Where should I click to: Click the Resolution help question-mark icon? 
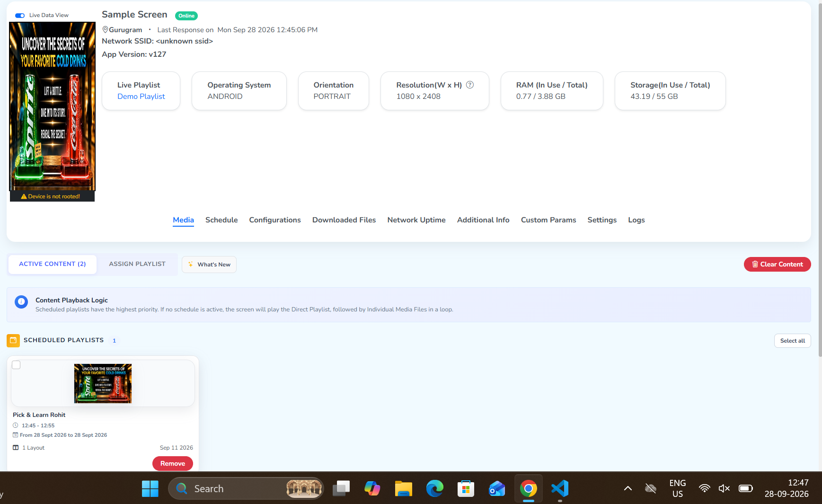(470, 85)
